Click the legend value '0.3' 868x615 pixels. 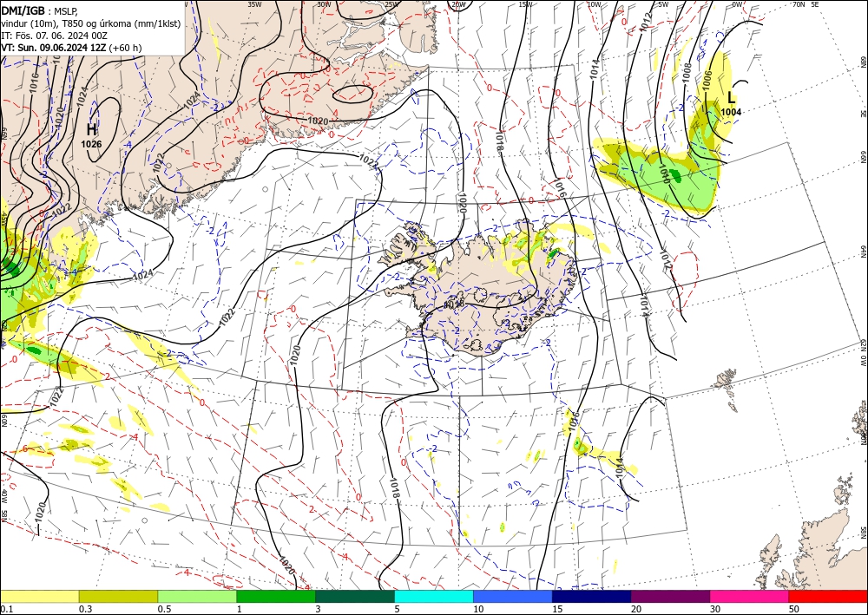click(x=85, y=609)
